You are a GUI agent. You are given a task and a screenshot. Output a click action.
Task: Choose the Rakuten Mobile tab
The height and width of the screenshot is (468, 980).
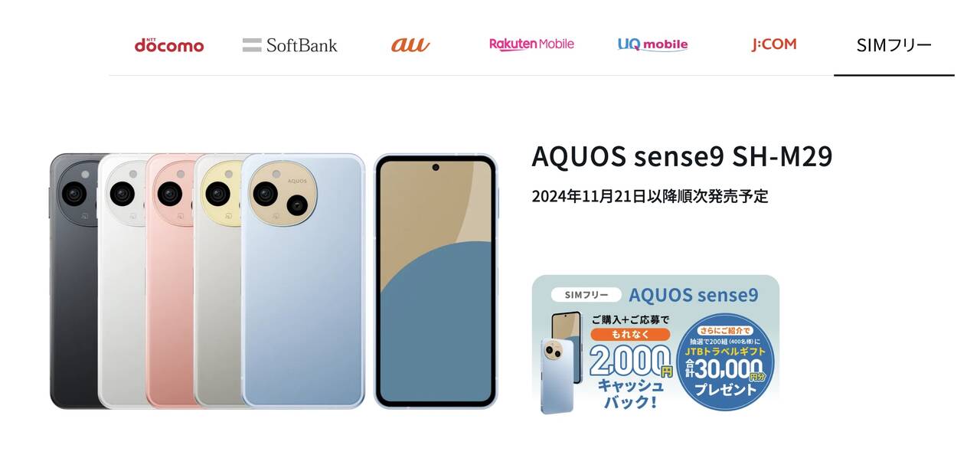[x=531, y=44]
